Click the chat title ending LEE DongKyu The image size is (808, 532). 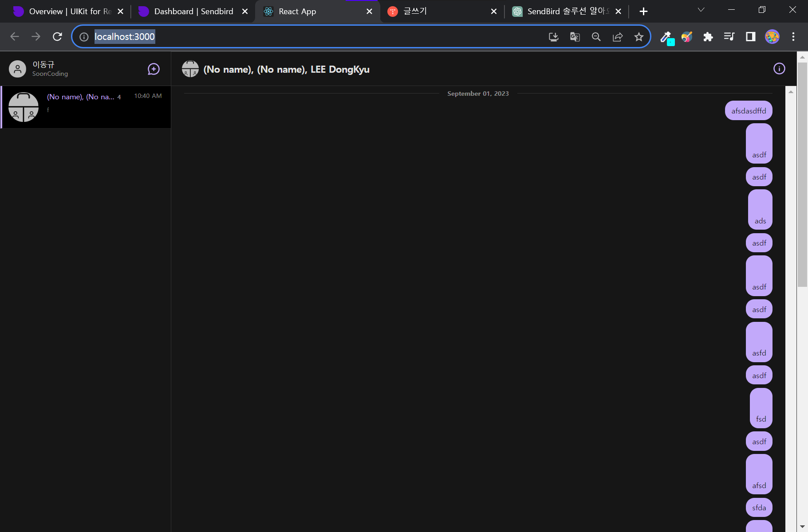pyautogui.click(x=286, y=69)
